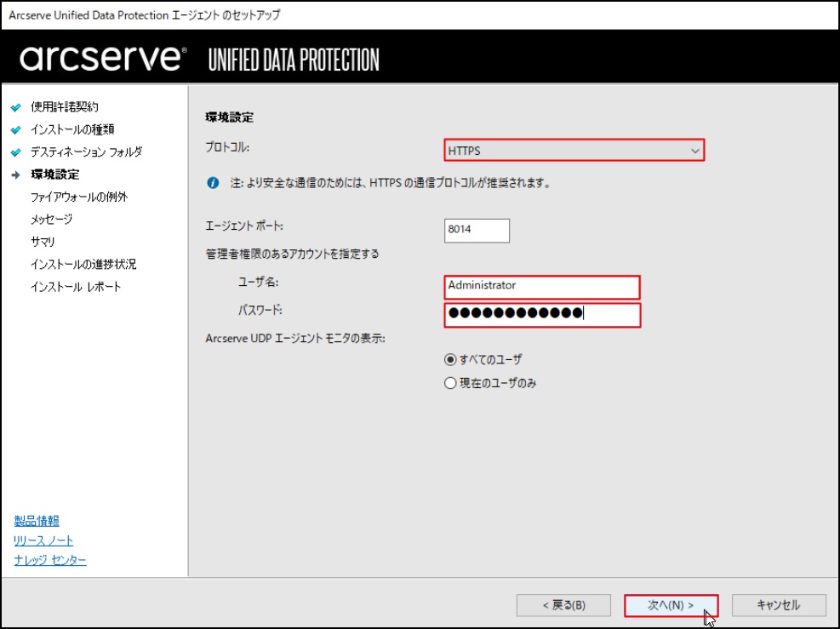Select the インストール レポート step
Image resolution: width=840 pixels, height=629 pixels.
coord(76,287)
